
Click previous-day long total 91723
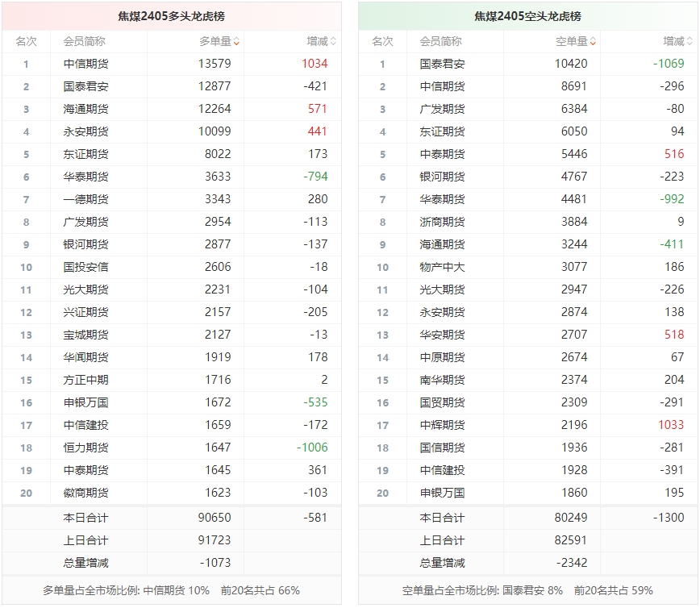click(x=215, y=540)
